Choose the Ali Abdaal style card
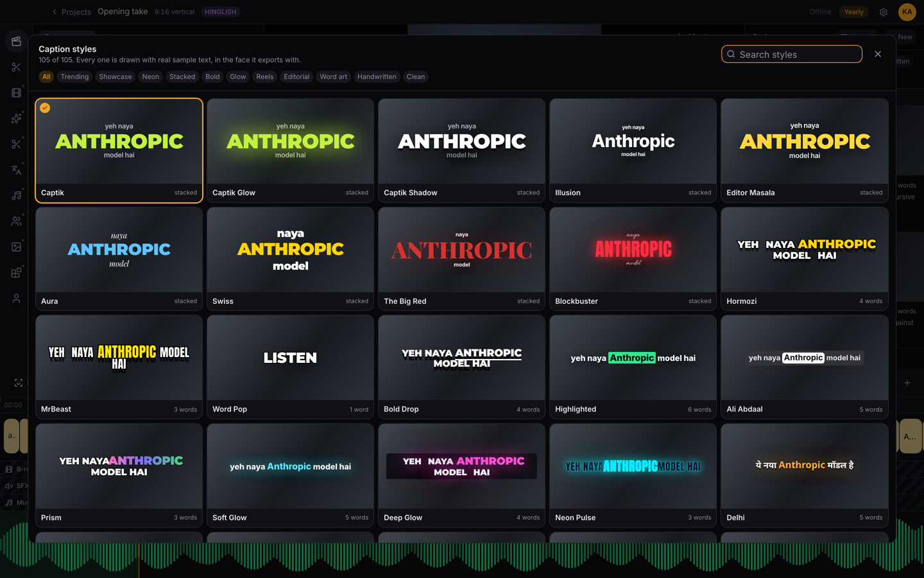 [x=805, y=367]
